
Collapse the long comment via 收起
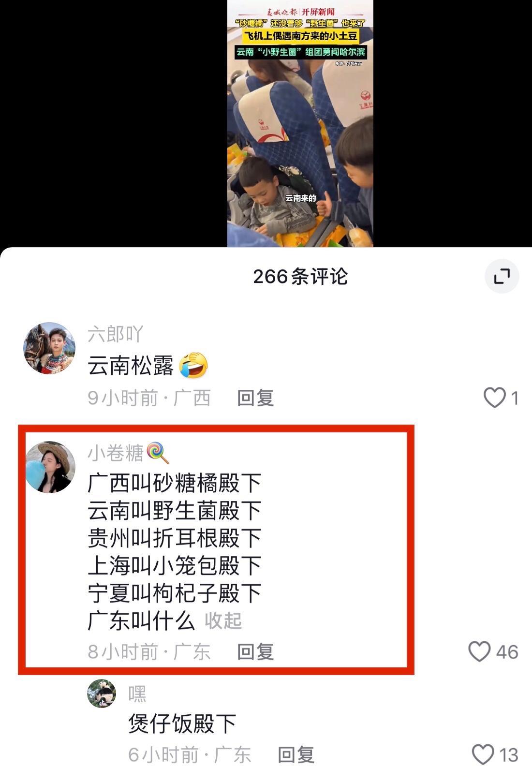pos(223,620)
